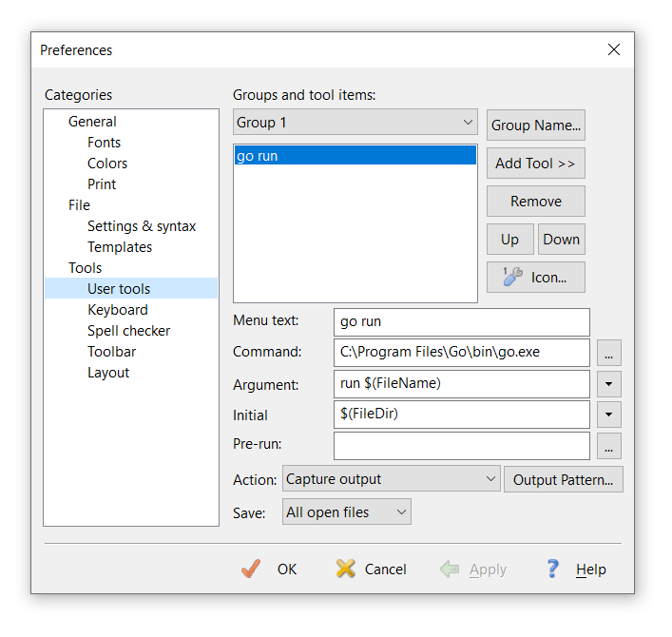672x637 pixels.
Task: Select go run in tool list
Action: [x=354, y=156]
